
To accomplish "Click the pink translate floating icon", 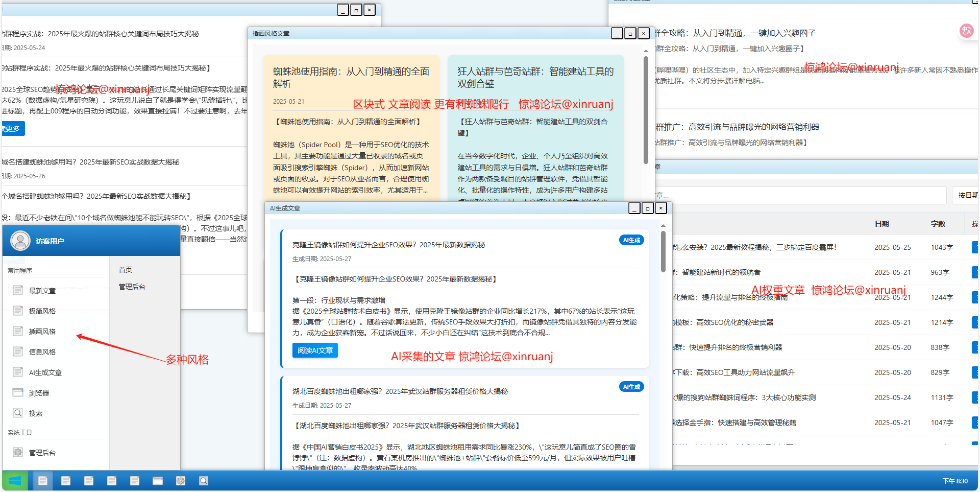I will tap(966, 31).
